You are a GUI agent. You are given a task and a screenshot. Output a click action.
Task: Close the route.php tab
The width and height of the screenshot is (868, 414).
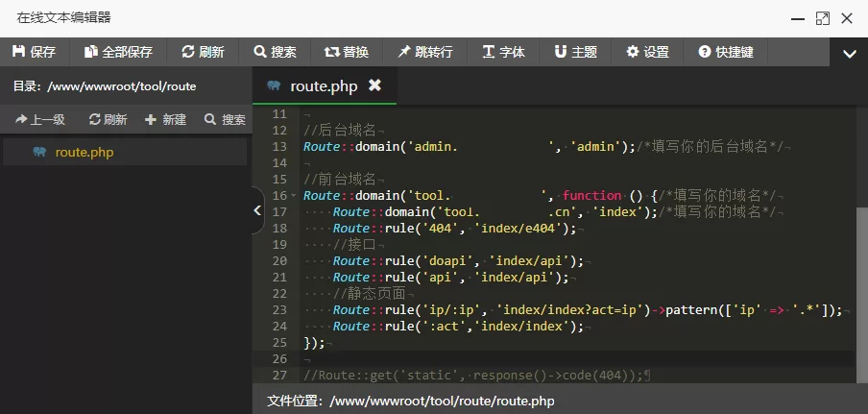click(x=374, y=85)
